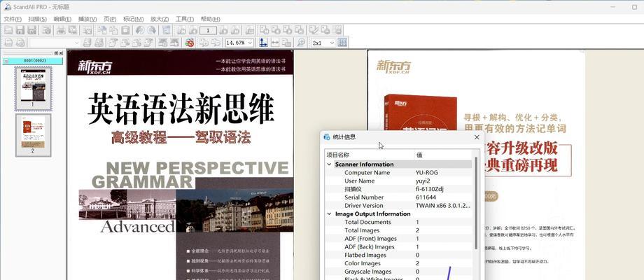Open the 页(P) menu
The image size is (644, 280).
[x=110, y=19]
